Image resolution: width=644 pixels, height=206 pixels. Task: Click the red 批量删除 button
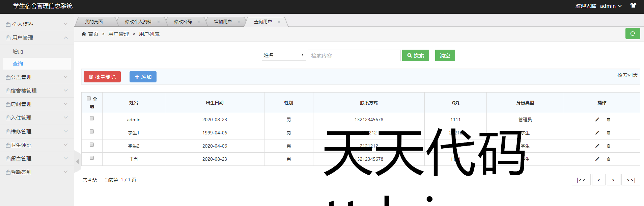[x=102, y=77]
